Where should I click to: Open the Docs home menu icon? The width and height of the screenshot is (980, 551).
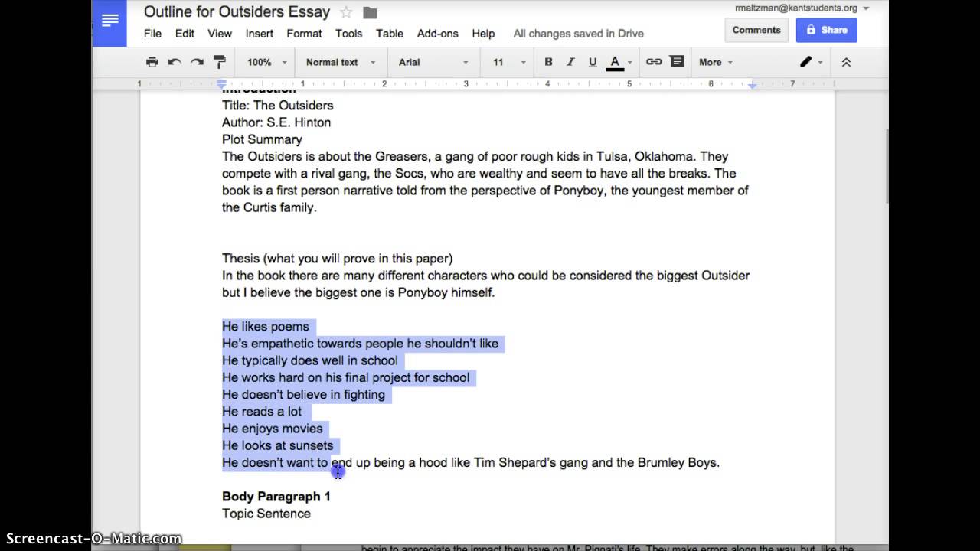click(110, 22)
